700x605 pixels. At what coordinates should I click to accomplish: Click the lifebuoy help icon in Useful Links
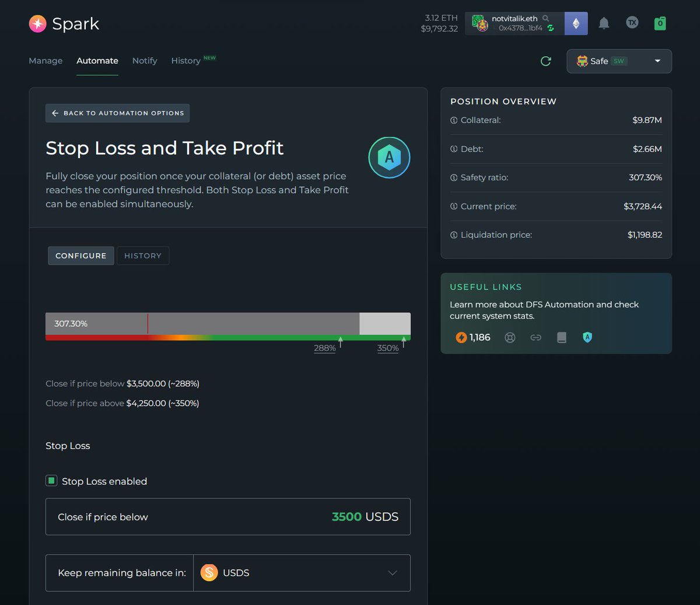510,337
